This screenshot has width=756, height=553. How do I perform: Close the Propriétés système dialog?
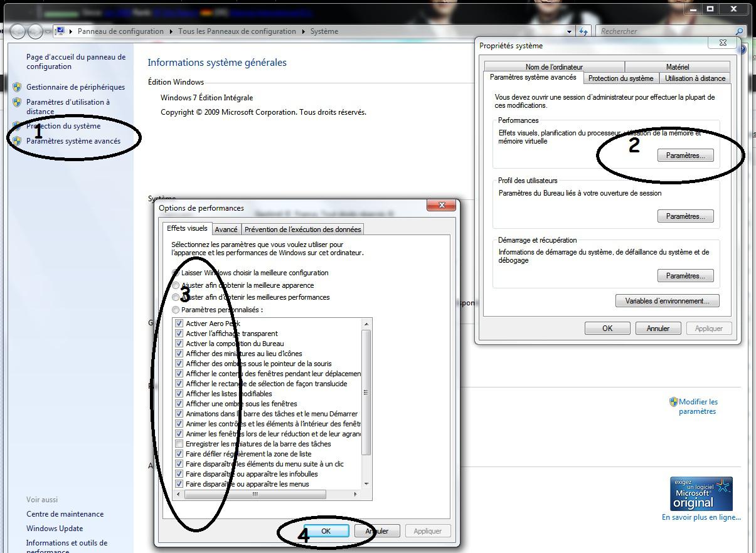(723, 43)
